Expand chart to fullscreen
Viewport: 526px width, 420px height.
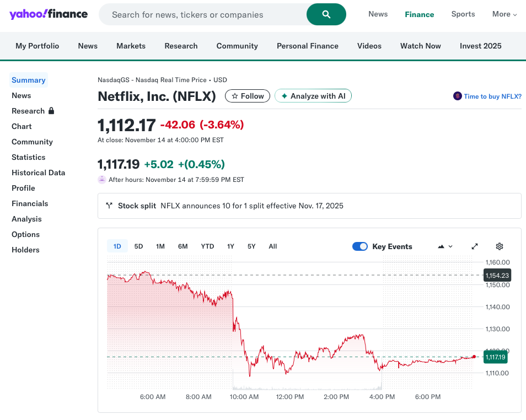475,246
